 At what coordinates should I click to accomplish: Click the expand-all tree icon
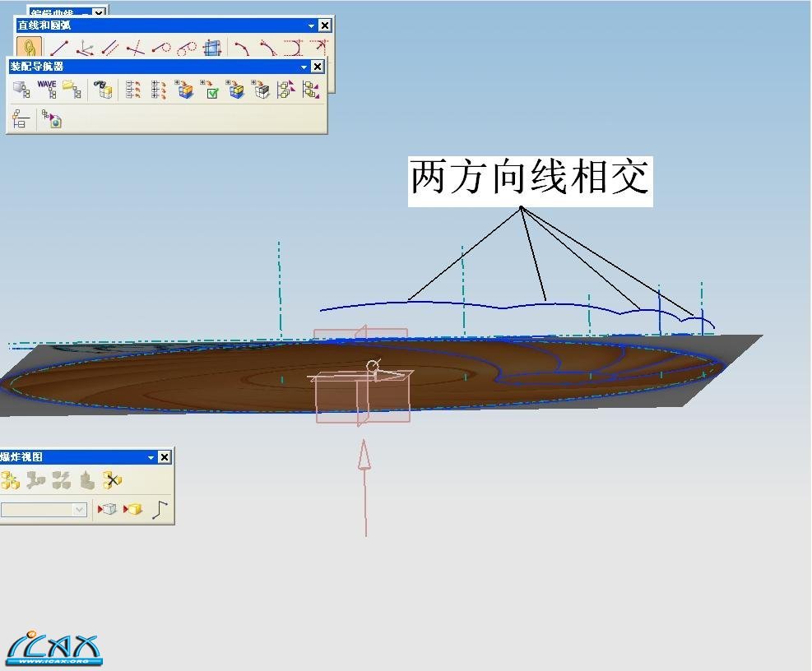click(x=159, y=90)
